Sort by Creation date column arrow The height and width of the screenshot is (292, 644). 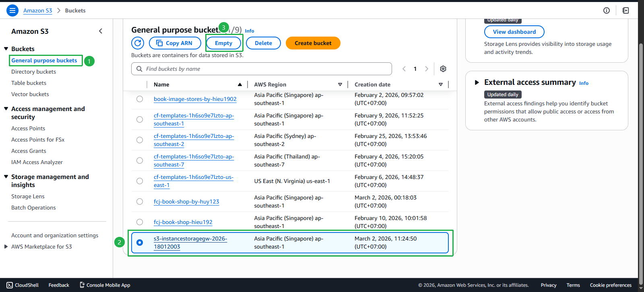pos(441,84)
